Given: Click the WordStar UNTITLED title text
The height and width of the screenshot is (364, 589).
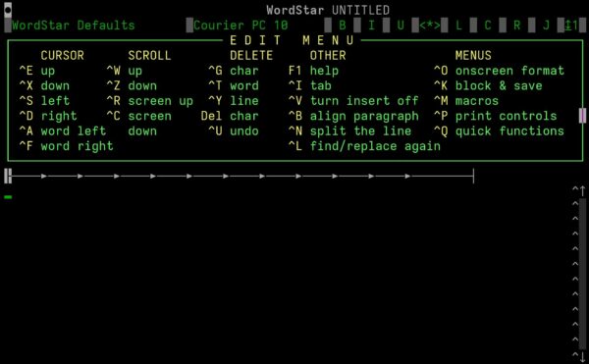Looking at the screenshot, I should [x=328, y=10].
